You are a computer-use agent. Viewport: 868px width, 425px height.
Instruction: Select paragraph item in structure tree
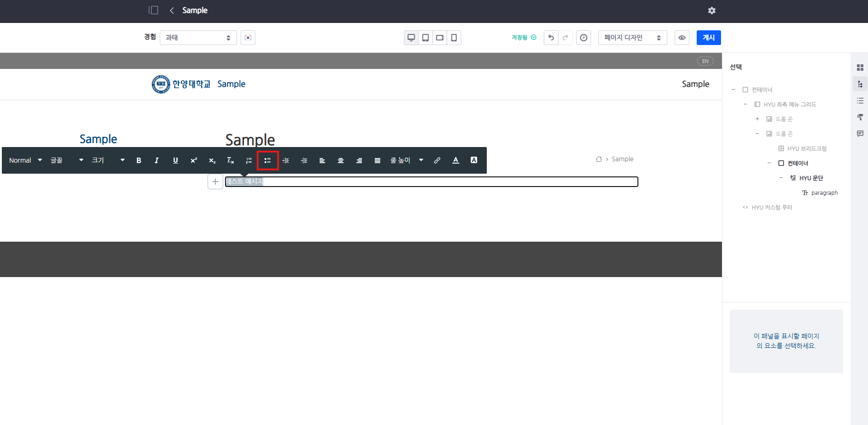[824, 193]
